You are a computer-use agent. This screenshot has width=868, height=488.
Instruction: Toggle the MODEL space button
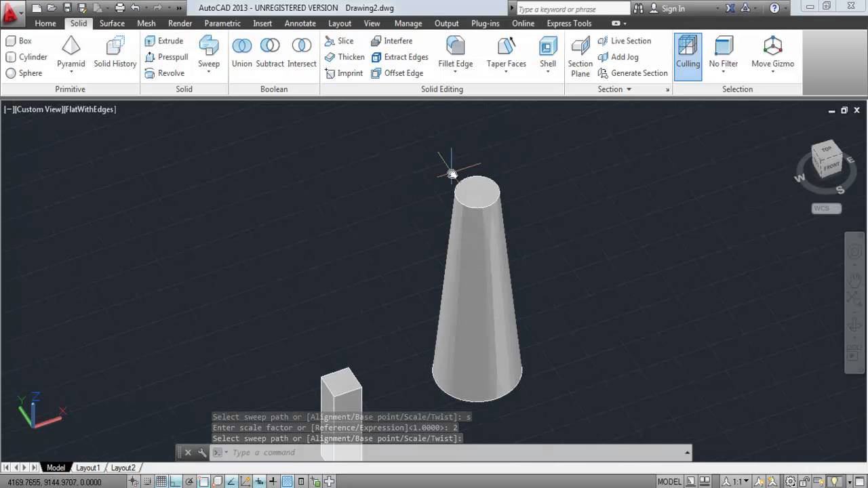(669, 481)
